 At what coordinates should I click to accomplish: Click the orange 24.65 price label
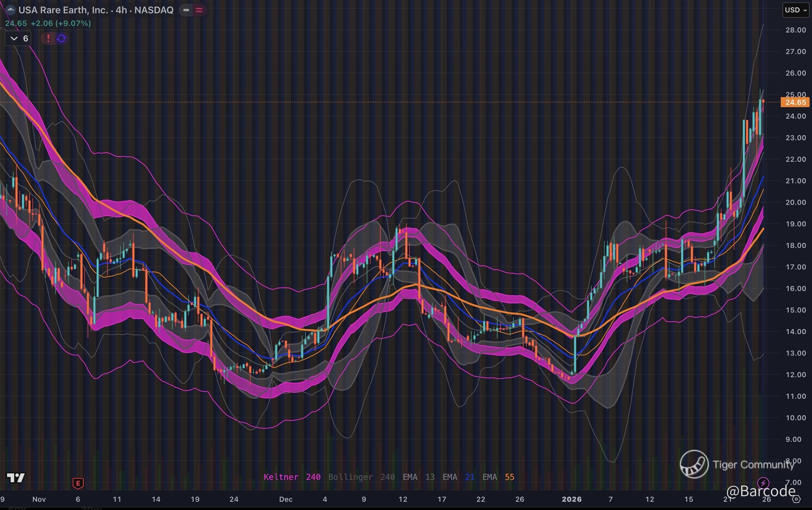[x=795, y=102]
